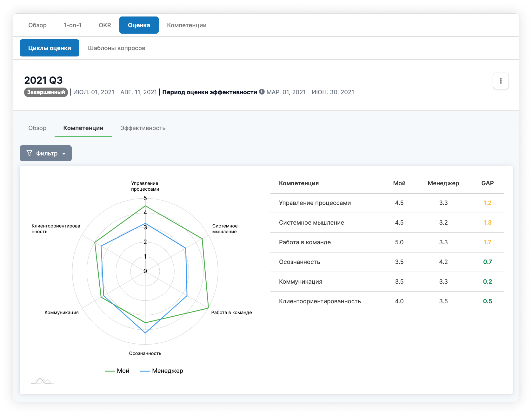Expand the Фильтр dropdown arrow
The height and width of the screenshot is (415, 532).
click(x=64, y=154)
